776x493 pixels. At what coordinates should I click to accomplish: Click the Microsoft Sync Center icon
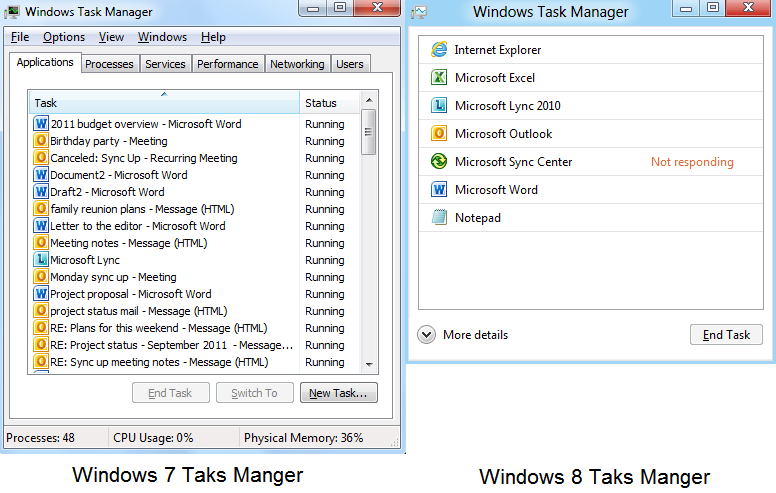click(x=439, y=161)
